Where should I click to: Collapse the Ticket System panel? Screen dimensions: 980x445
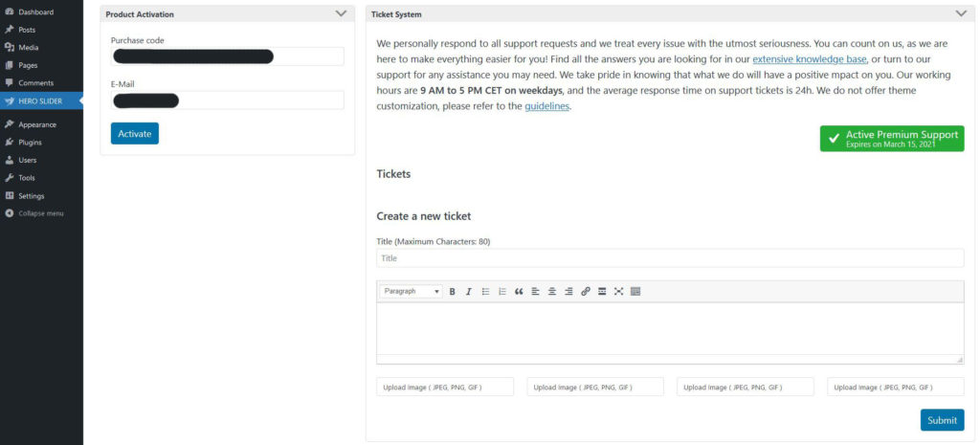tap(961, 13)
